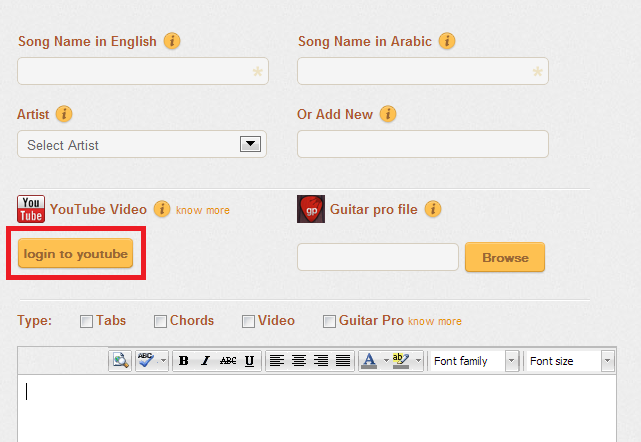The width and height of the screenshot is (641, 442).
Task: Click the preview magnifier icon in toolbar
Action: pos(120,361)
